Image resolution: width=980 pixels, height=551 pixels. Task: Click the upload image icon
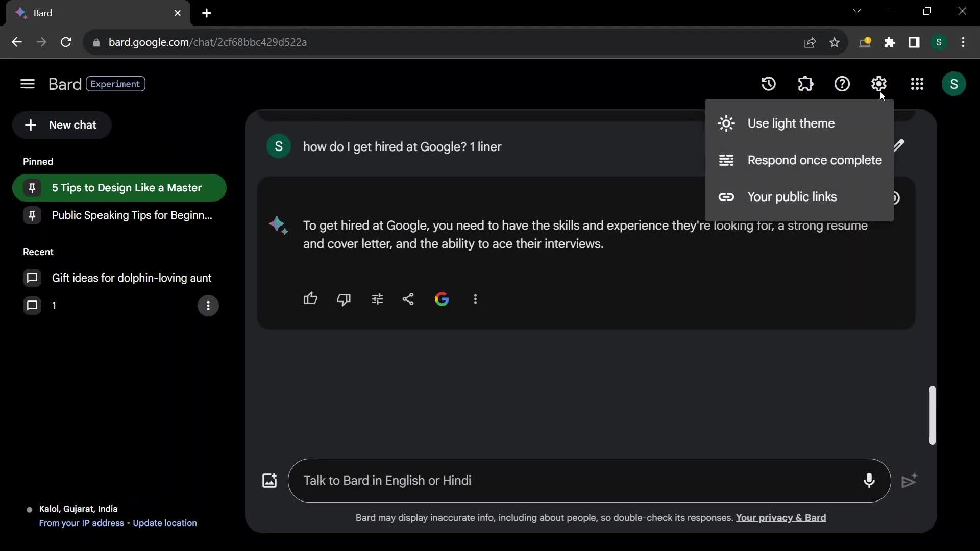pos(269,481)
